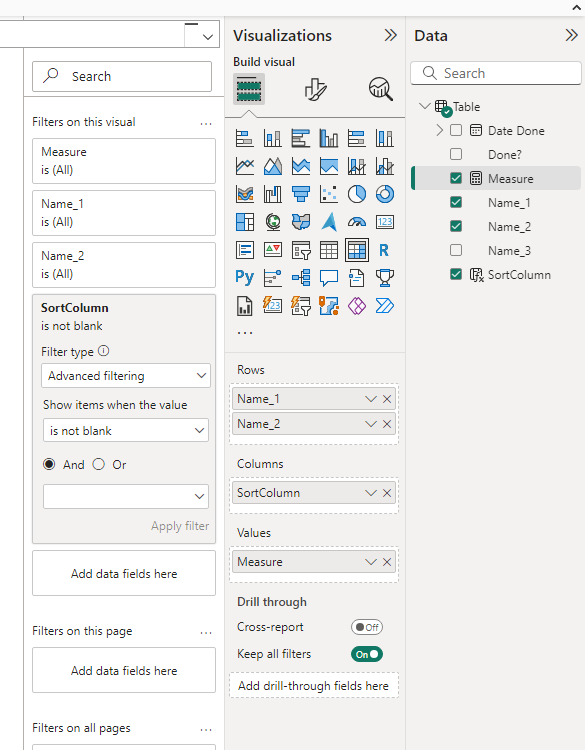Remove Measure from Values
This screenshot has height=750, width=585.
coord(387,562)
